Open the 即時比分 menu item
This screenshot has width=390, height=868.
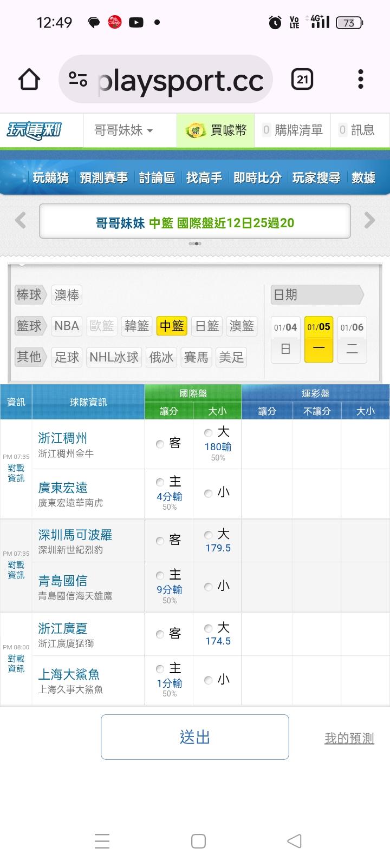257,178
